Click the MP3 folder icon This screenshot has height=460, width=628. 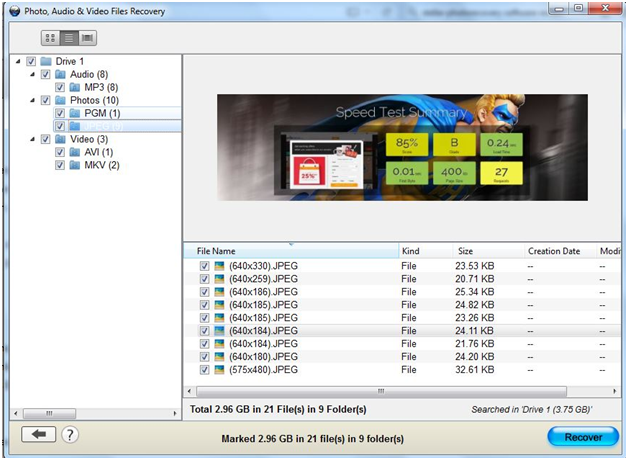(74, 87)
